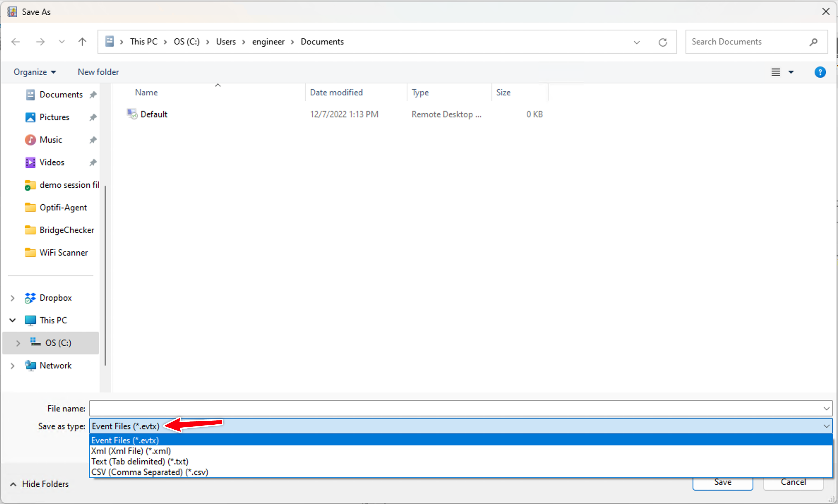Open more view options arrow
Viewport: 838px width, 504px height.
click(791, 72)
